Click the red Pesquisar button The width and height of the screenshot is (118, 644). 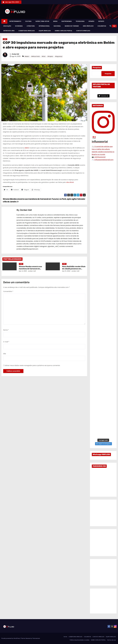point(108,74)
